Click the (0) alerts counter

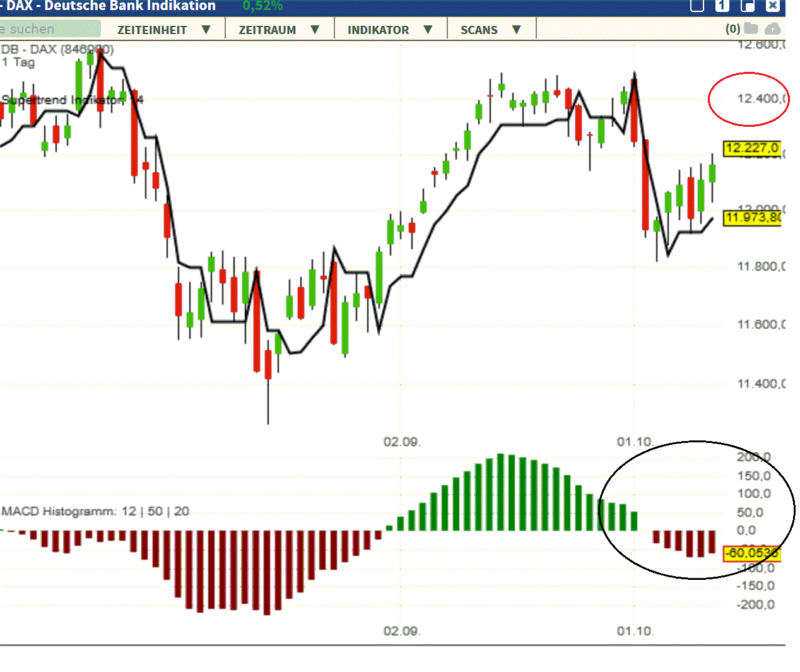click(733, 28)
